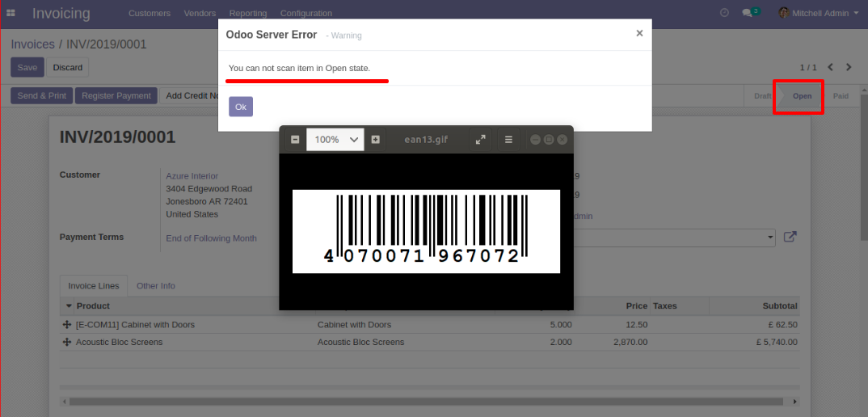Click the [E-COM11] Cabinet with Doors product cell
This screenshot has height=417, width=868.
(135, 325)
